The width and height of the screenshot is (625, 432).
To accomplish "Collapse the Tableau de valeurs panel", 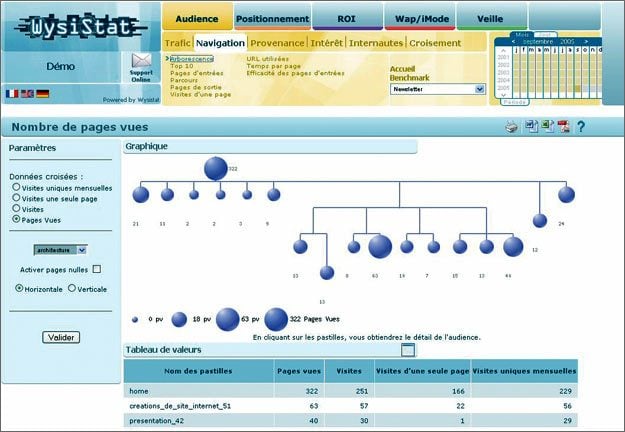I will [x=407, y=350].
